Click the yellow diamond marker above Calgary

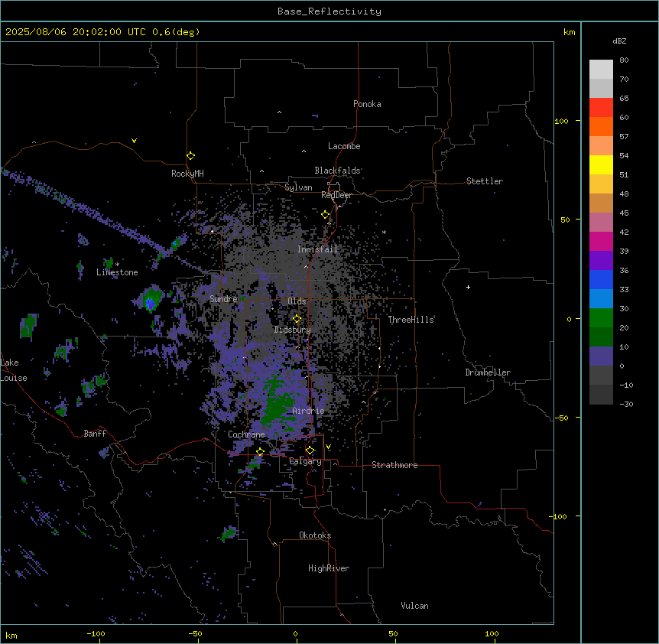tap(310, 450)
